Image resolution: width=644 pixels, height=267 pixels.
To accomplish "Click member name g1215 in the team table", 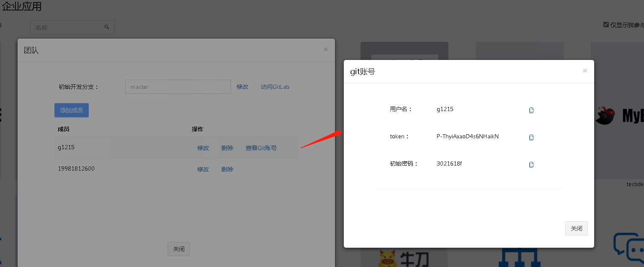I will pyautogui.click(x=66, y=147).
